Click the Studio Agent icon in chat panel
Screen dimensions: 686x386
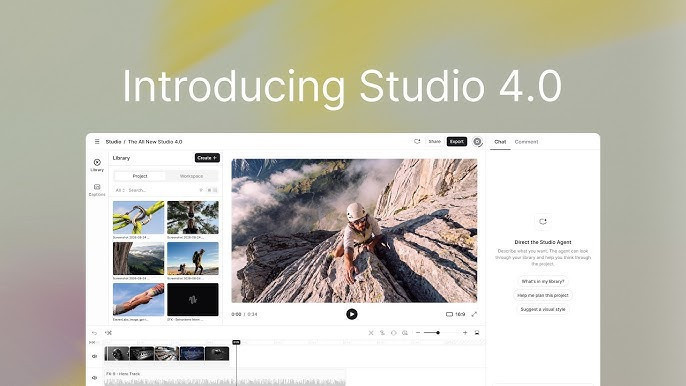543,221
